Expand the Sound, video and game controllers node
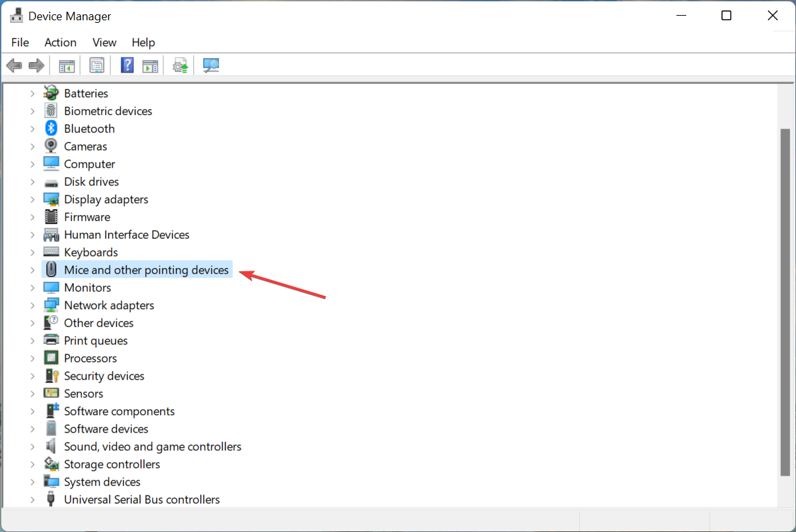The height and width of the screenshot is (532, 796). (32, 446)
